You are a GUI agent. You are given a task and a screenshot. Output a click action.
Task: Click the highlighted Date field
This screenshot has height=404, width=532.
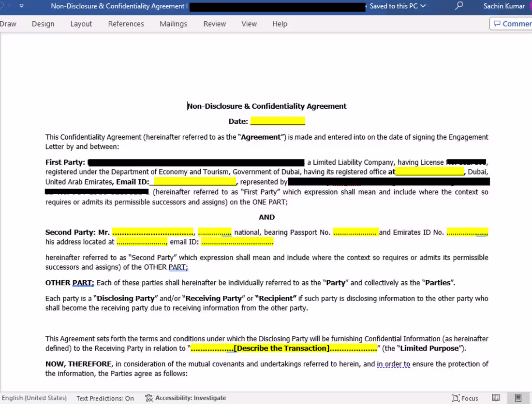pyautogui.click(x=278, y=121)
